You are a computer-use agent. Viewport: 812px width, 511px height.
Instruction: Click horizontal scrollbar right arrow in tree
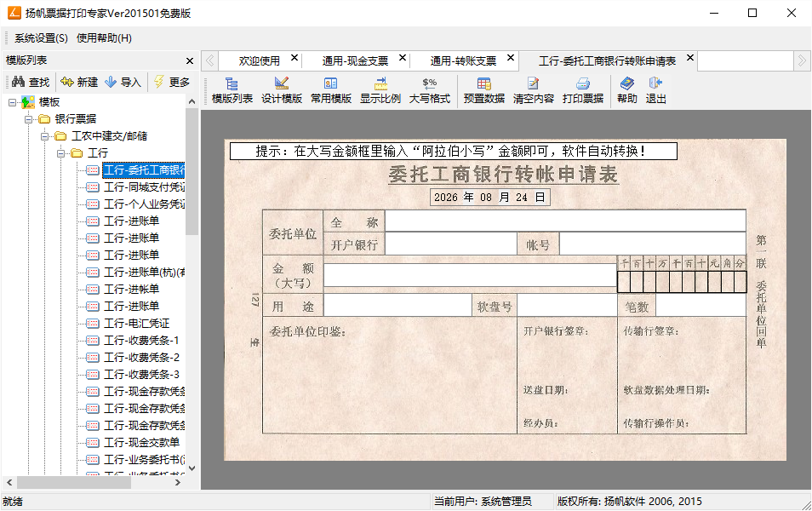click(178, 483)
